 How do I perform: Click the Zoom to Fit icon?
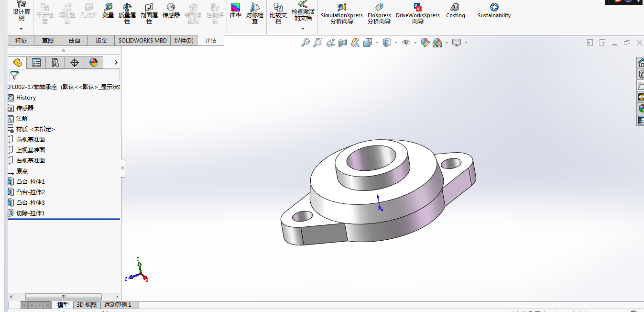point(306,43)
